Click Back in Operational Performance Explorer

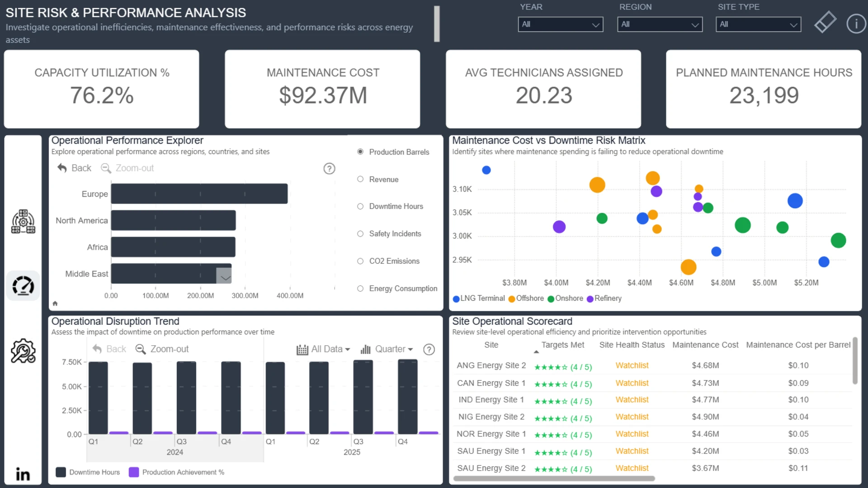click(x=74, y=168)
